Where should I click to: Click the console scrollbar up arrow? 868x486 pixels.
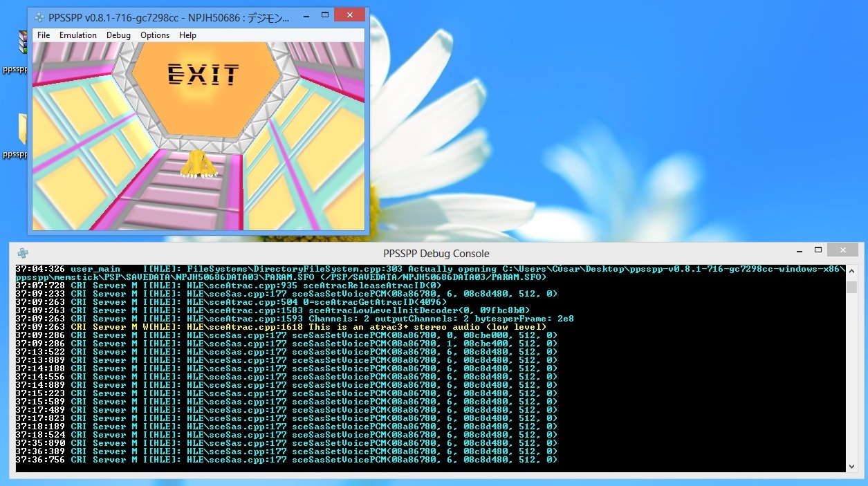tap(851, 271)
